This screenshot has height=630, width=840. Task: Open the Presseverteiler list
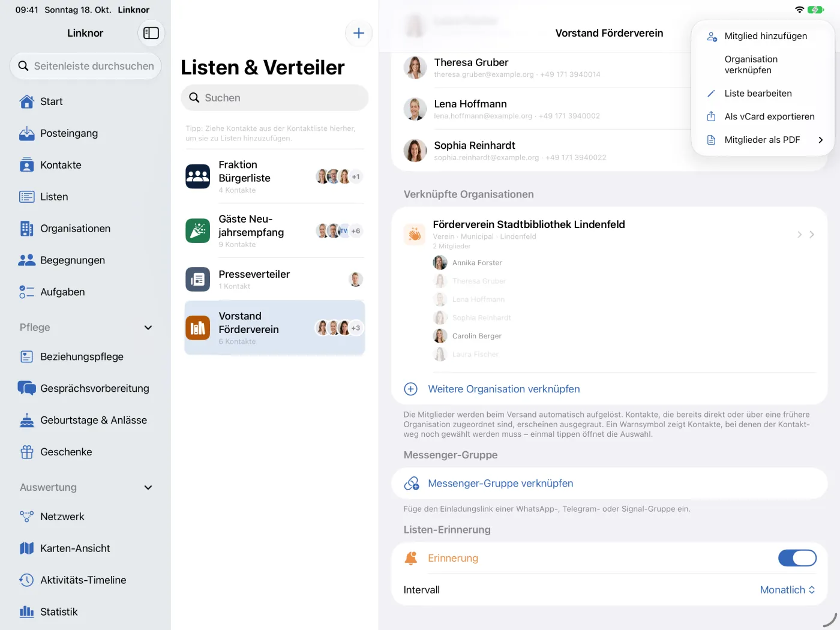[x=275, y=280]
